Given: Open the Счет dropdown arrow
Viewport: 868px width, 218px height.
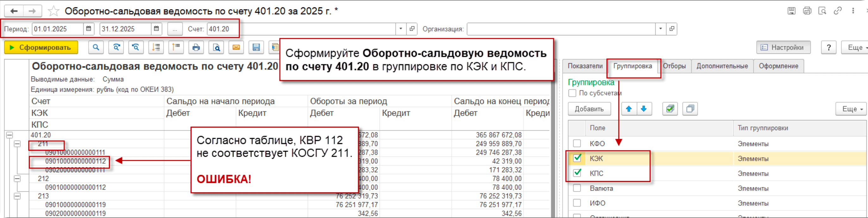Looking at the screenshot, I should click(401, 29).
